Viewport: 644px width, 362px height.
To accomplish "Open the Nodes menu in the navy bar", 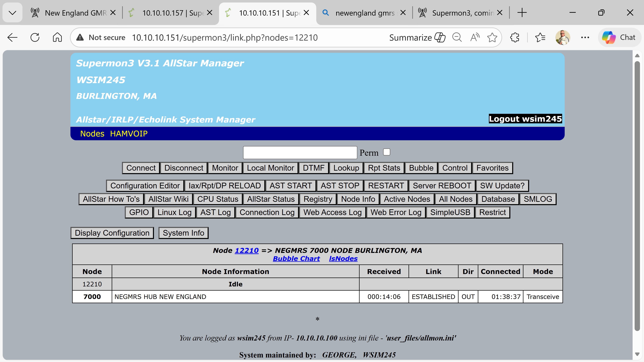I will click(x=92, y=134).
